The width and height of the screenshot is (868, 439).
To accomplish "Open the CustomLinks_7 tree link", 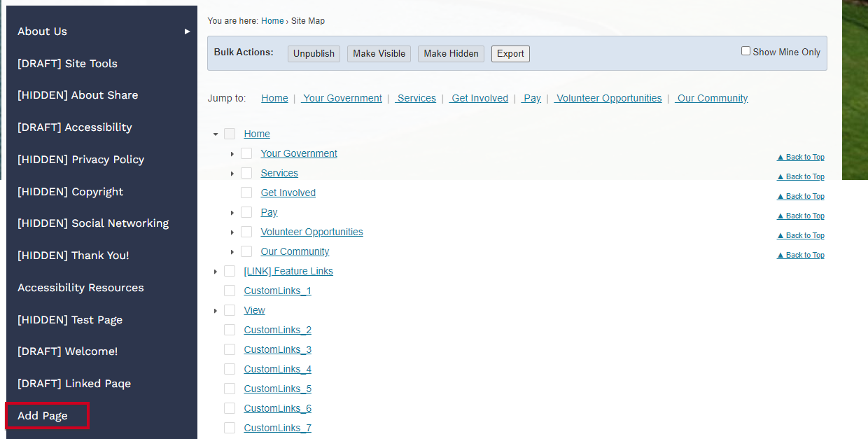I will tap(278, 428).
